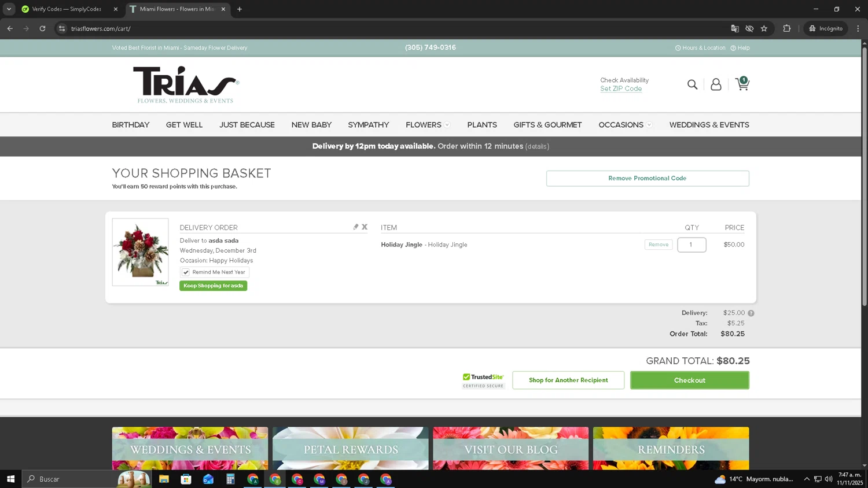
Task: Open delivery fee help question icon
Action: click(x=751, y=313)
